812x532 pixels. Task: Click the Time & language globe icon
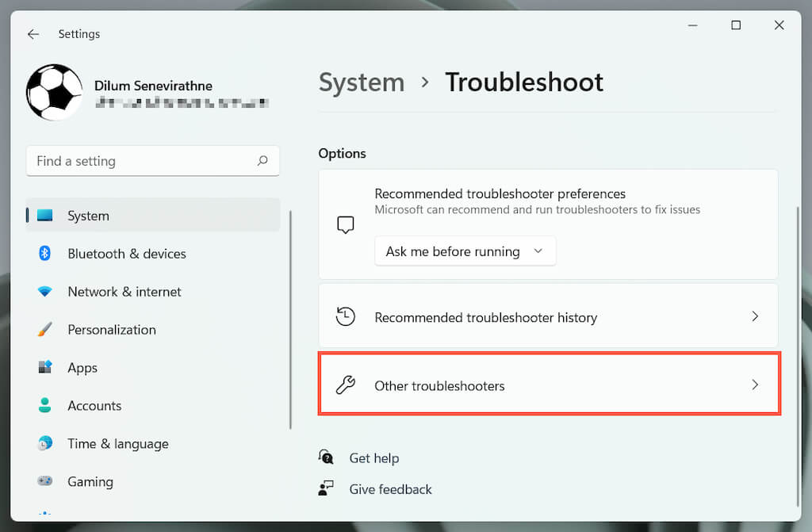(45, 444)
